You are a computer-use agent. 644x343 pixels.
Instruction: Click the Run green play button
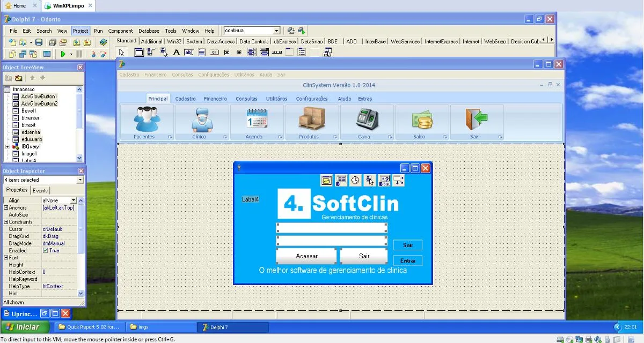[63, 54]
